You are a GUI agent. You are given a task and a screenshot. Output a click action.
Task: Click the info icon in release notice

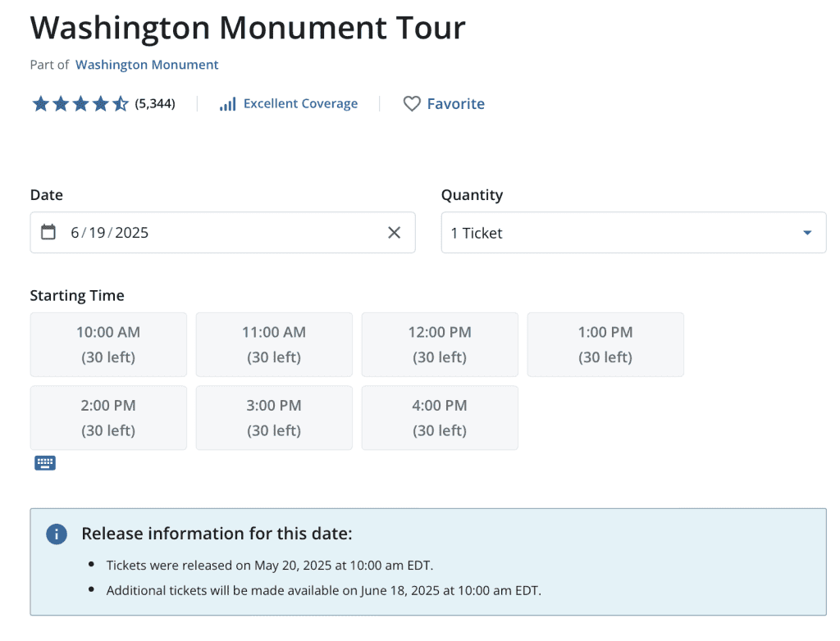tap(56, 534)
